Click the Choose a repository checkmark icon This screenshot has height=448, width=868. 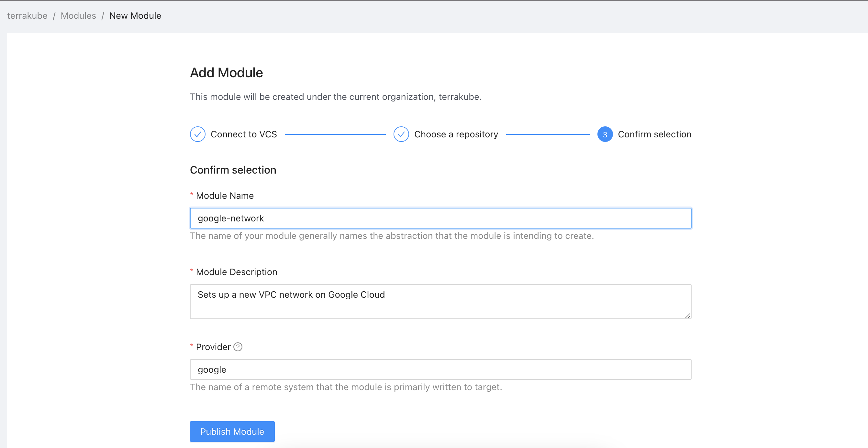tap(401, 134)
